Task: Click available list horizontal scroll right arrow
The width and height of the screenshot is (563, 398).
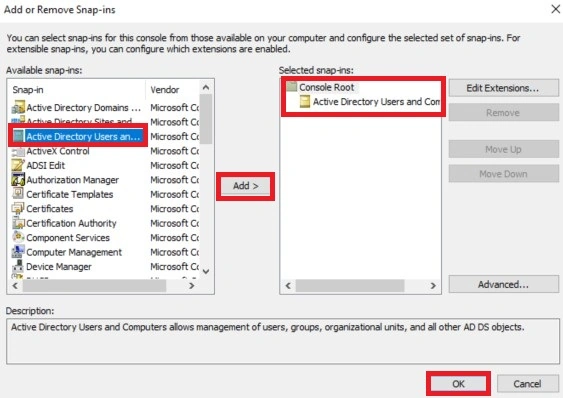Action: tap(192, 286)
